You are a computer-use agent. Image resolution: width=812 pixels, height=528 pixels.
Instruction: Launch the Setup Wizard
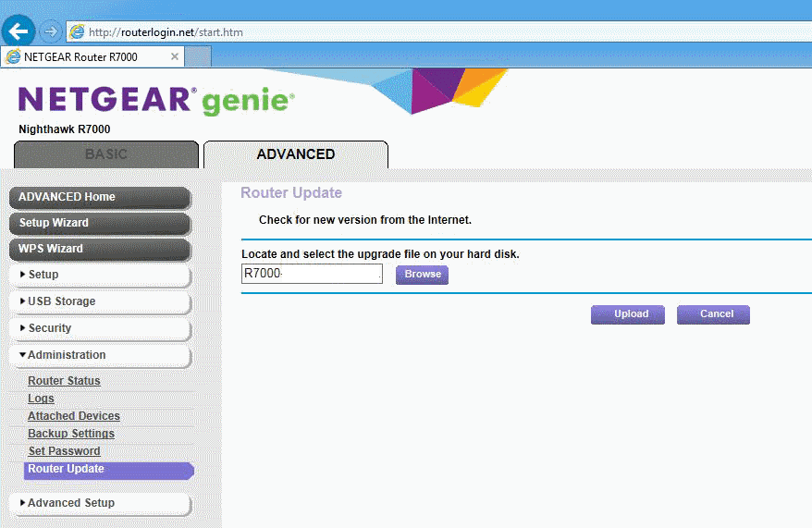tap(100, 223)
